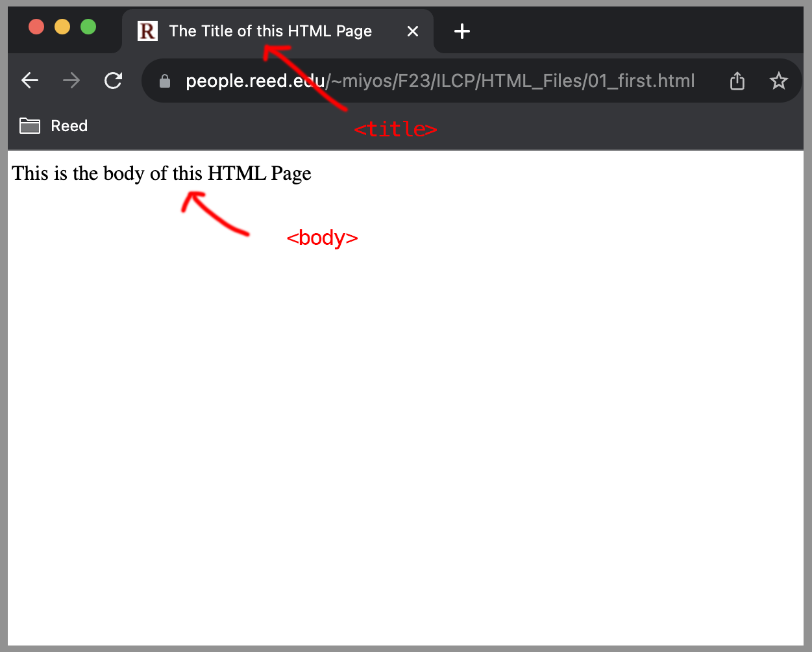
Task: View site info via the lock icon
Action: [x=165, y=81]
